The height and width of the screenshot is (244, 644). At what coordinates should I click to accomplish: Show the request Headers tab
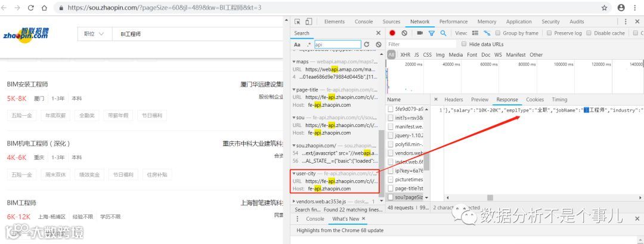[x=453, y=100]
